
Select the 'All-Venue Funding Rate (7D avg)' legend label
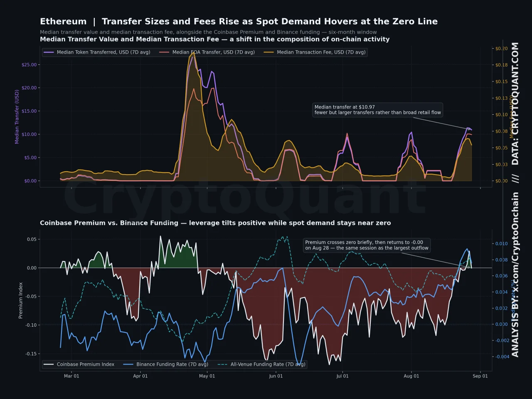click(268, 365)
